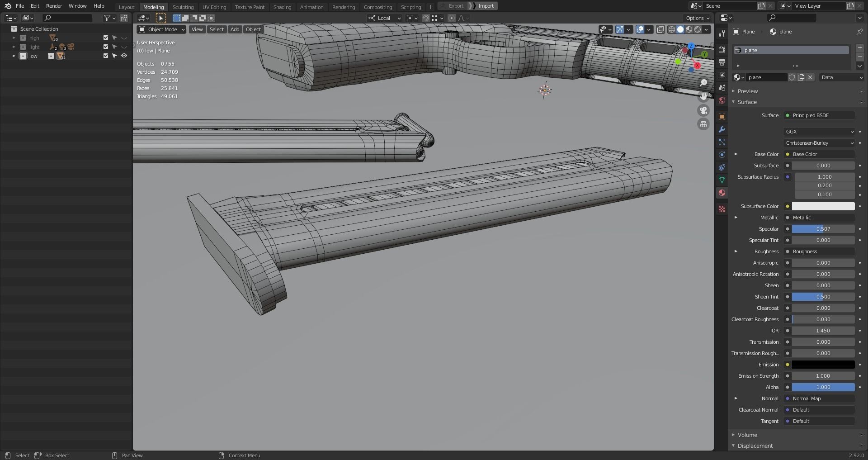Screen dimensions: 868x460
Task: Toggle fake user shield for plane material
Action: 792,77
